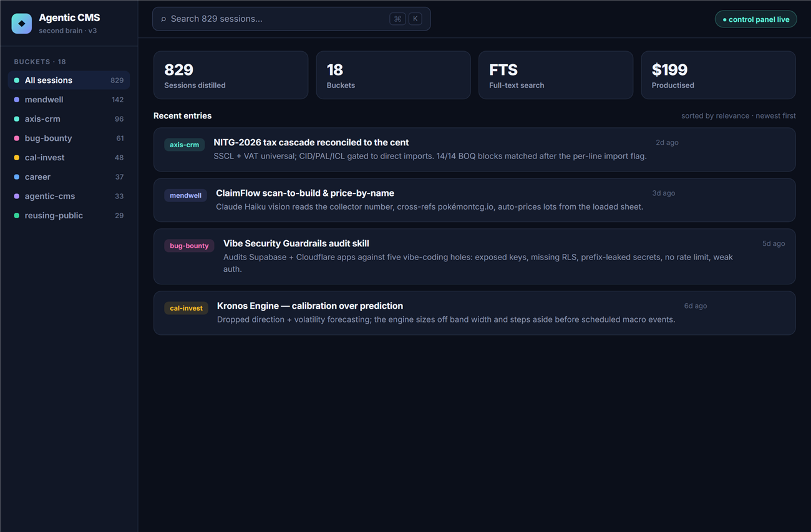This screenshot has width=811, height=532.
Task: Click the sorted by relevance · newest first label
Action: (x=739, y=116)
